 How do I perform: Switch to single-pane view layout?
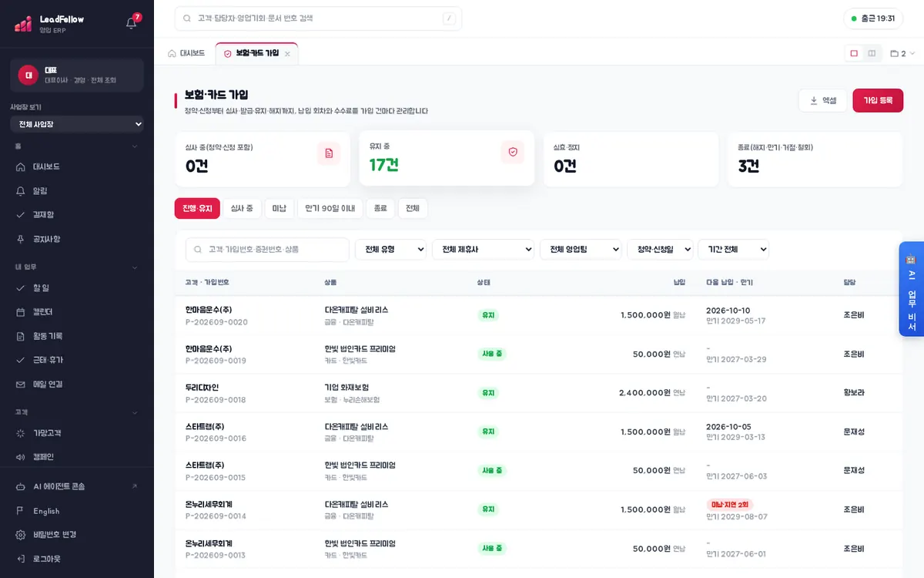854,53
